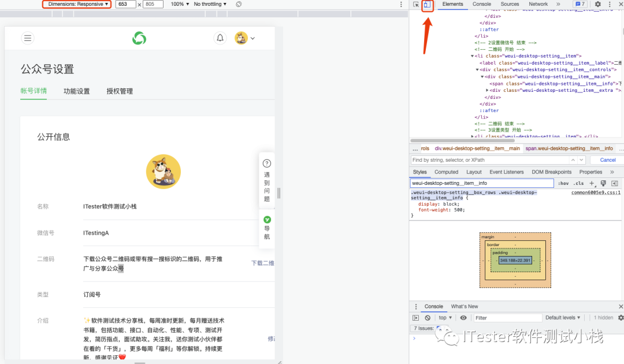Toggle the device toolbar icon in DevTools
Viewport: 624px width, 364px height.
coord(427,5)
